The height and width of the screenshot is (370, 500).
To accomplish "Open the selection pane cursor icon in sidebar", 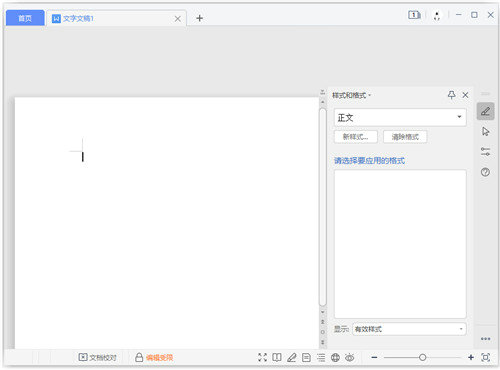I will pos(485,131).
